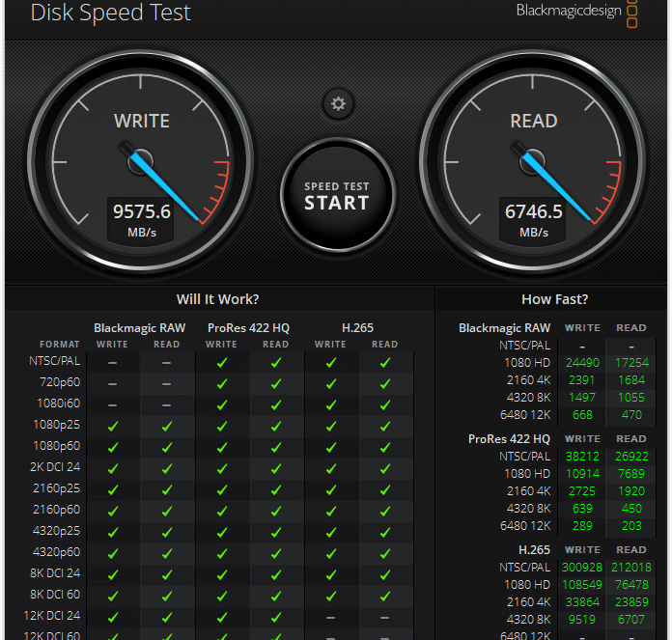
Task: Click Blackmagic RAW 1080 HD read value 17254
Action: 631,363
